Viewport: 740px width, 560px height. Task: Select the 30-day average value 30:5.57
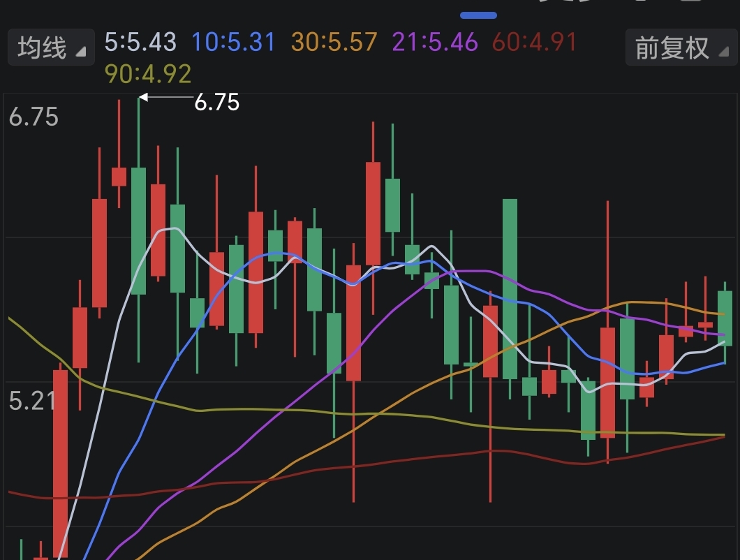click(334, 42)
